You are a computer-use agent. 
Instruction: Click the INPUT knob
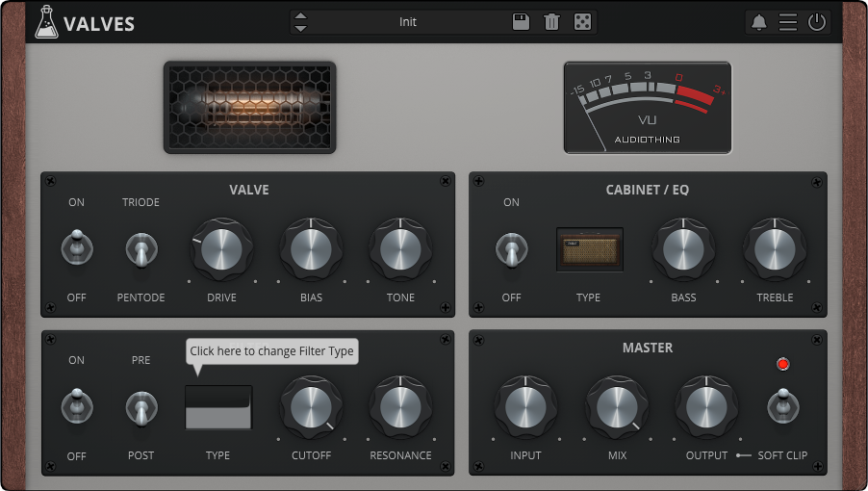(x=525, y=407)
